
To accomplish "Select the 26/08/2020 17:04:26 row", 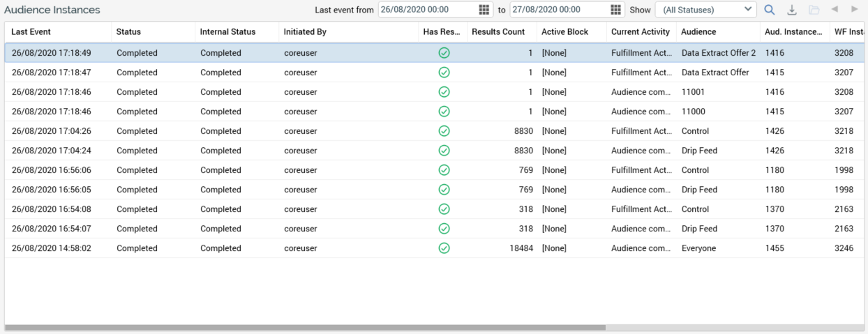I will point(279,131).
